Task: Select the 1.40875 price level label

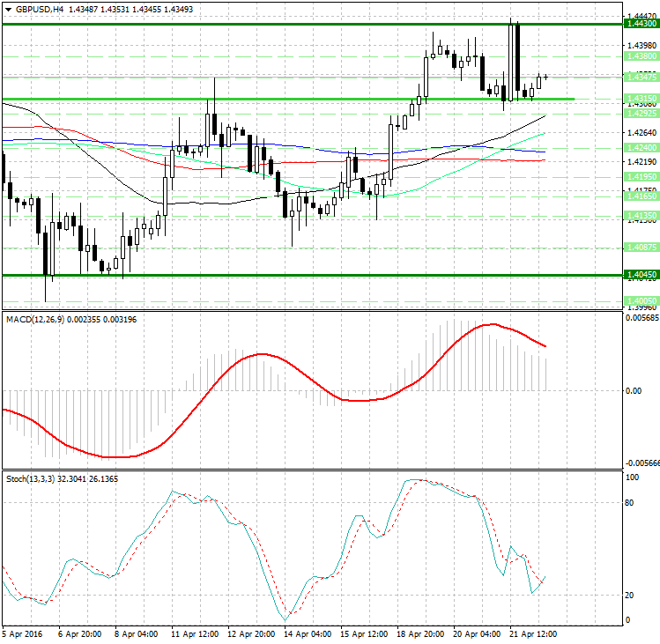Action: [x=640, y=248]
